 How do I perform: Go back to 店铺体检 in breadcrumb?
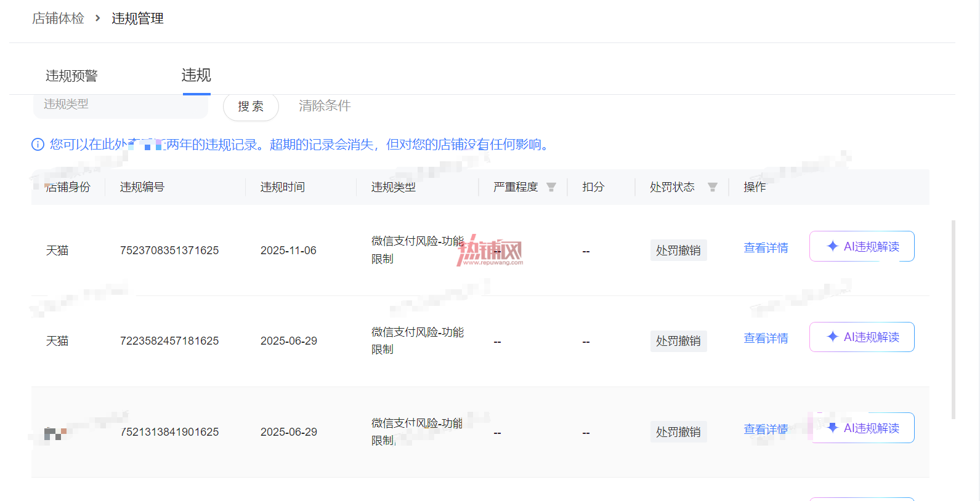pos(58,18)
